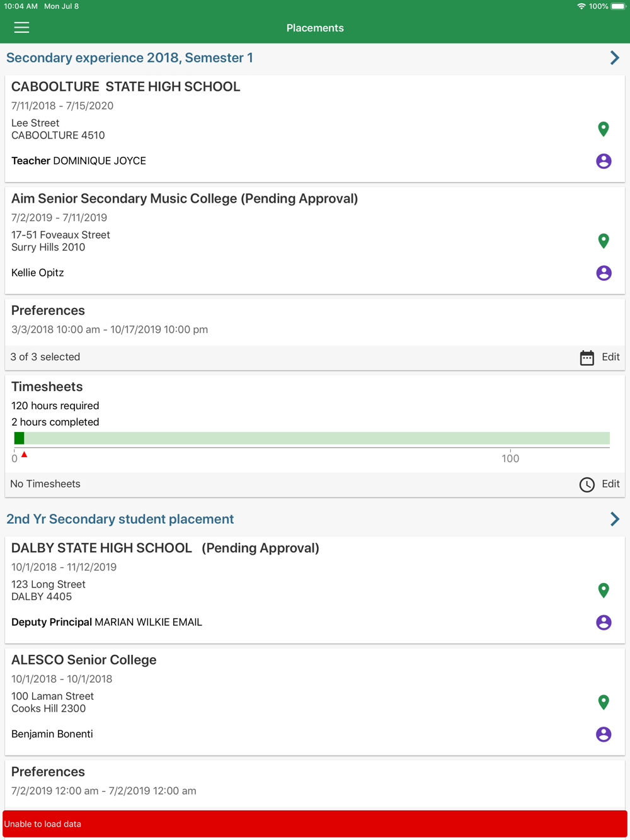Show map location for Caboolture State High School
This screenshot has width=630, height=840.
pyautogui.click(x=604, y=129)
